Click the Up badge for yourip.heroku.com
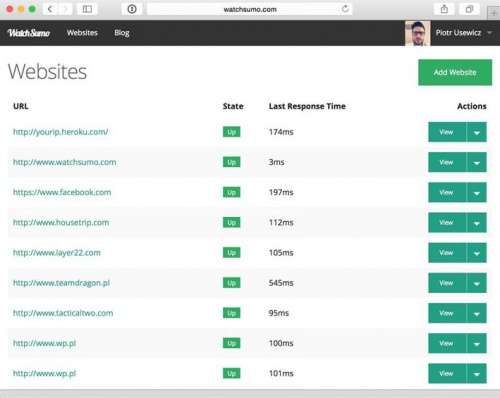The width and height of the screenshot is (500, 398). pyautogui.click(x=231, y=132)
